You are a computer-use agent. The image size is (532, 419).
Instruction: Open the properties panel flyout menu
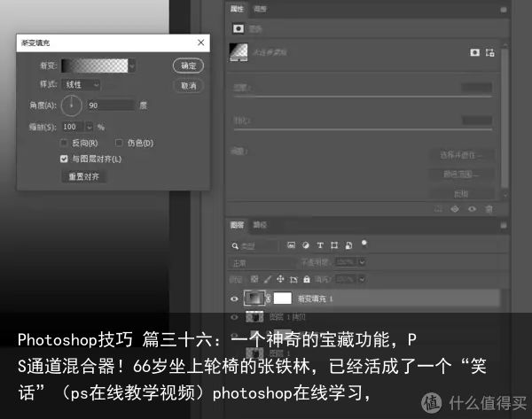504,10
